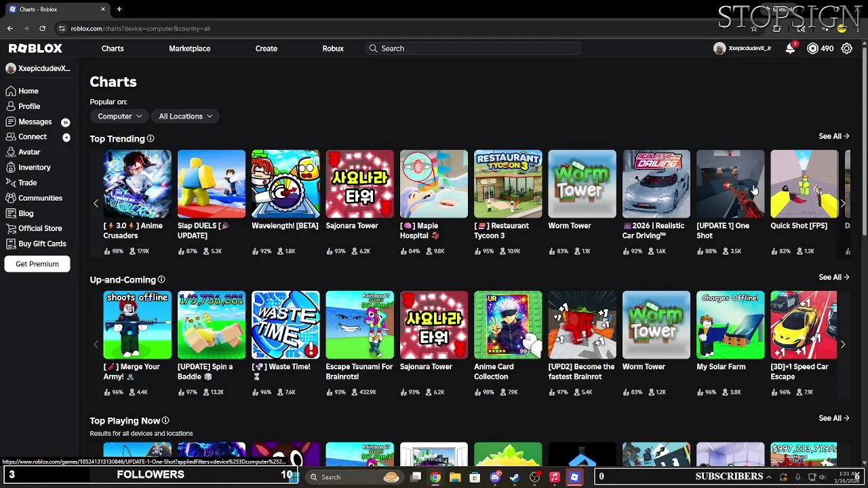
Task: Open Create in top navigation
Action: (x=267, y=49)
